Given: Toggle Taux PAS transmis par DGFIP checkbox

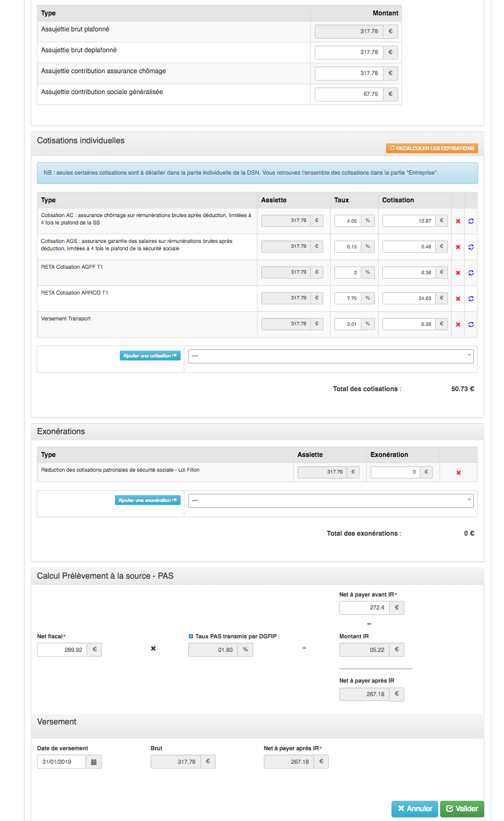Looking at the screenshot, I should [x=191, y=637].
